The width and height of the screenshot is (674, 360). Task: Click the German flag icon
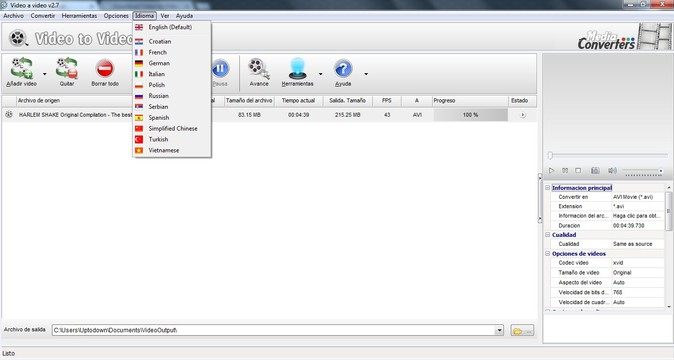tap(139, 63)
